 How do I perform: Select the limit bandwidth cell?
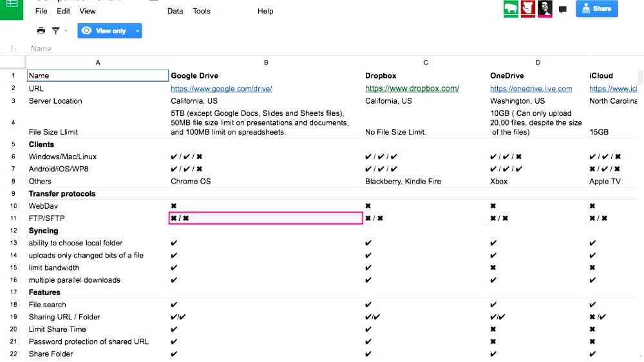pos(98,267)
